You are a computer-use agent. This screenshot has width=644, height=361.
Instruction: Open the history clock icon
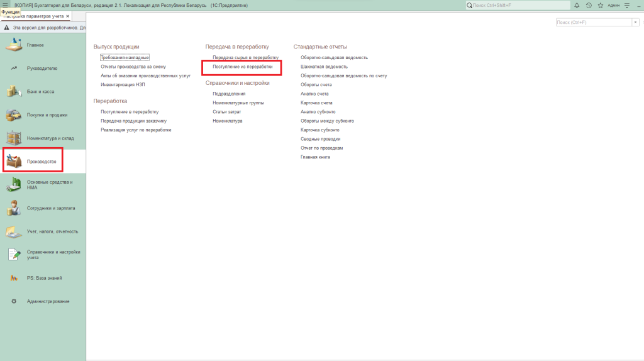coord(589,5)
